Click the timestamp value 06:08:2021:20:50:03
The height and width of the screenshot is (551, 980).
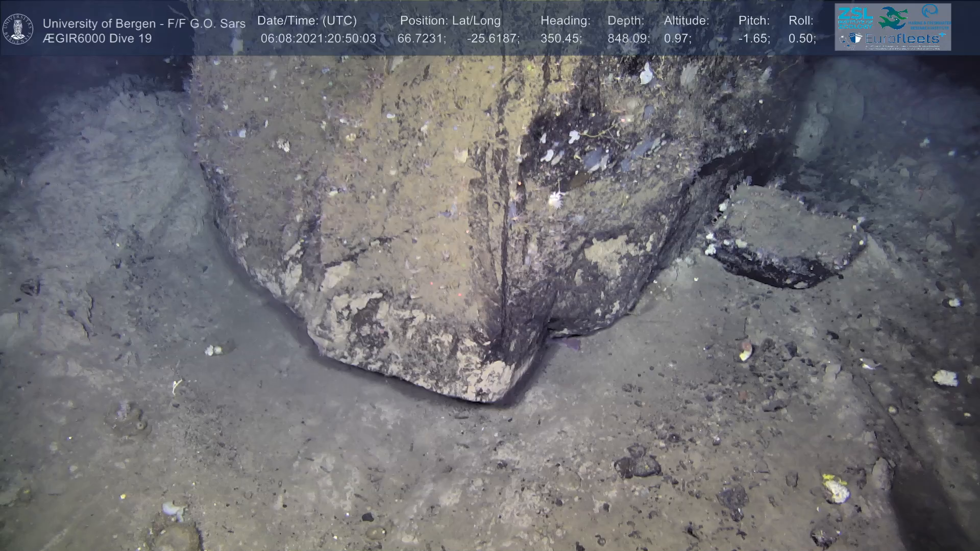point(318,39)
